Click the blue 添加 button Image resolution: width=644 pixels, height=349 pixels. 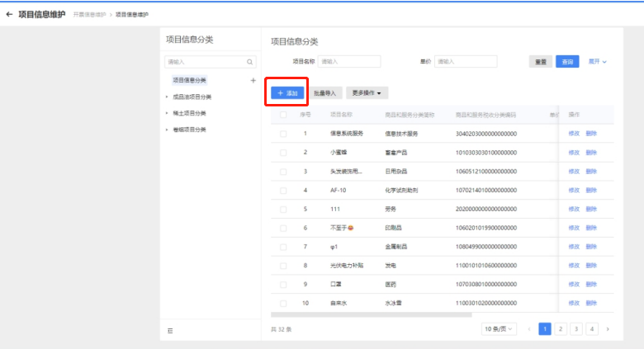[287, 94]
